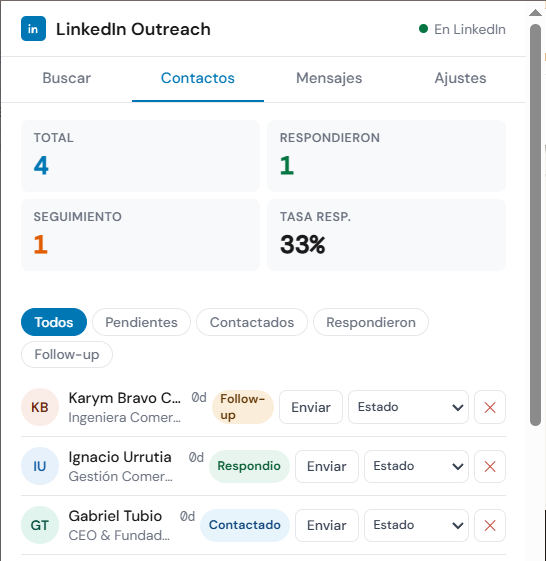Click the green En LinkedIn status dot
546x561 pixels.
(423, 29)
